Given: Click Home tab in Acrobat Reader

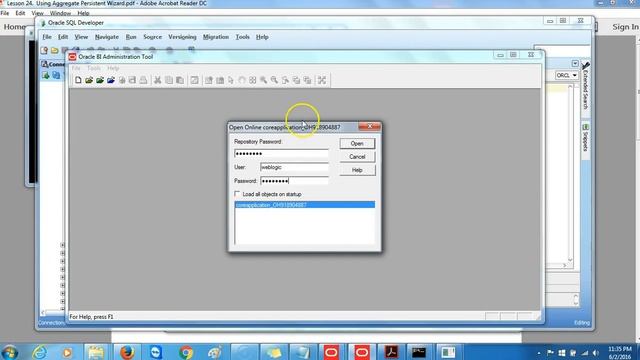Looking at the screenshot, I should tap(14, 27).
